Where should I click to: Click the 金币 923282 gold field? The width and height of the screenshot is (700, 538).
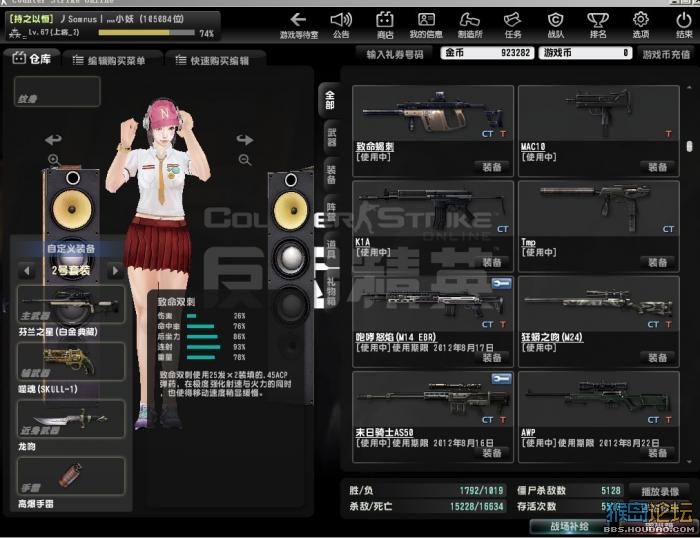click(x=487, y=53)
